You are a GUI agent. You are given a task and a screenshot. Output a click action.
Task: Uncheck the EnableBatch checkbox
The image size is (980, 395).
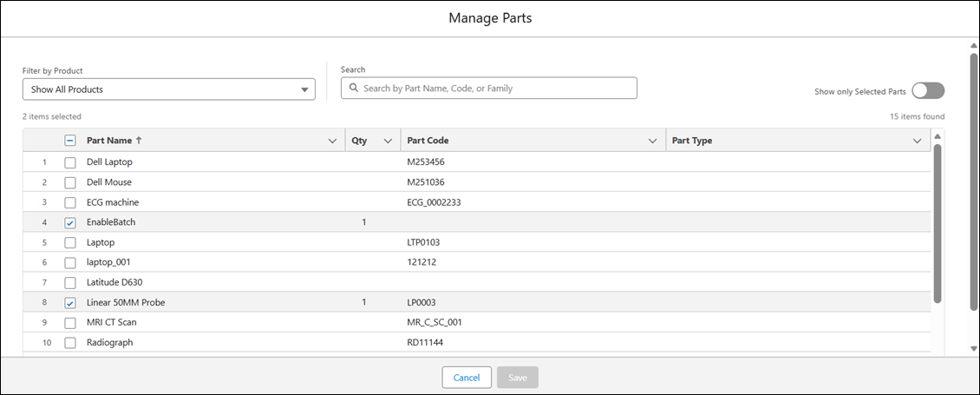(70, 222)
